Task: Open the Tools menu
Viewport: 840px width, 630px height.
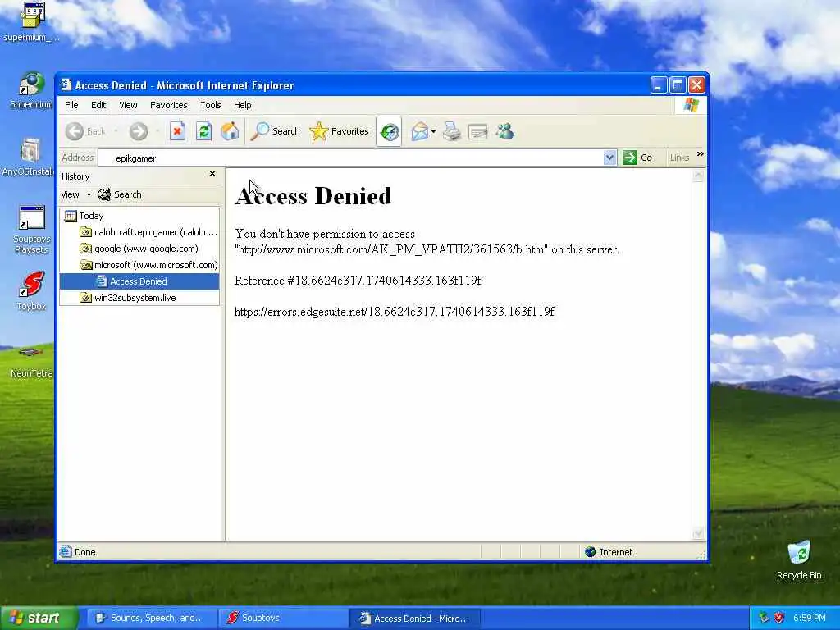Action: [x=211, y=105]
